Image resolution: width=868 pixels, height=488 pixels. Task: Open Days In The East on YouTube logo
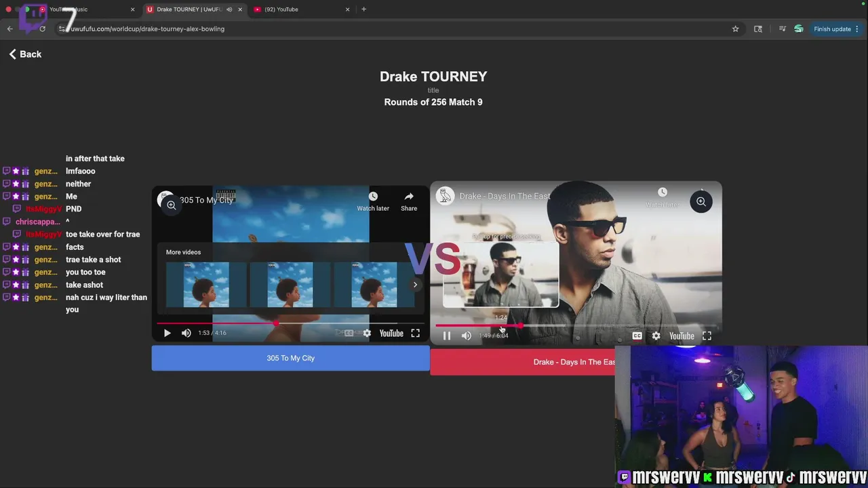(682, 335)
